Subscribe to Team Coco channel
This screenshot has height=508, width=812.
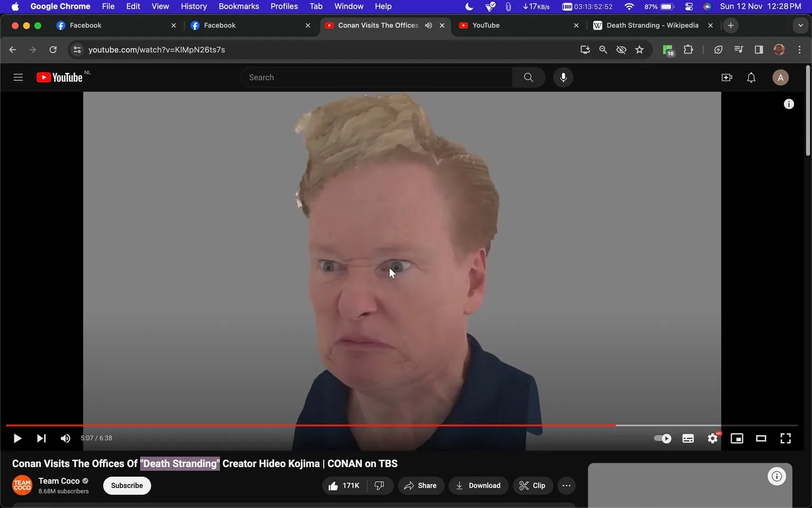click(126, 485)
